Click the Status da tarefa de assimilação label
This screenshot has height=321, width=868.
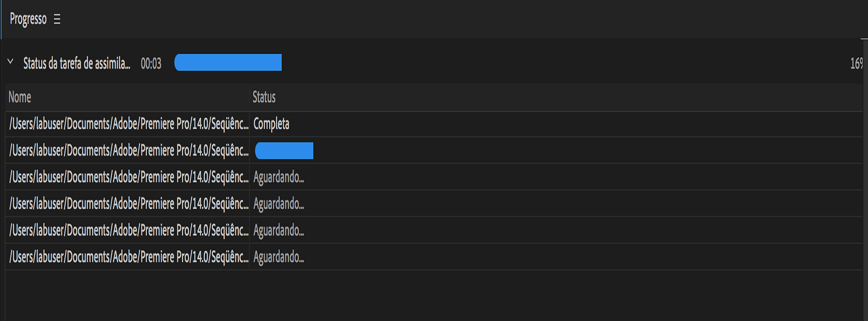(76, 64)
